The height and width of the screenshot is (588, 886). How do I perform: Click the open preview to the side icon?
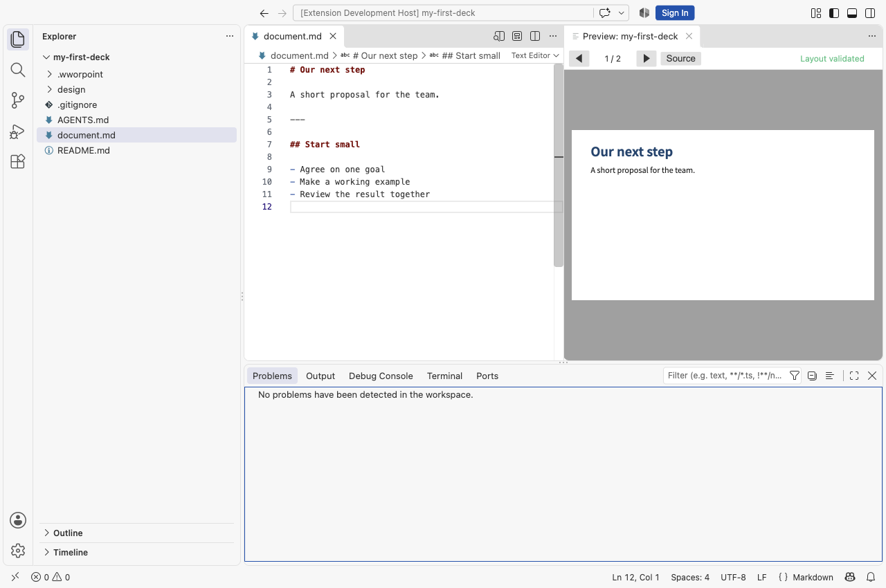(499, 36)
